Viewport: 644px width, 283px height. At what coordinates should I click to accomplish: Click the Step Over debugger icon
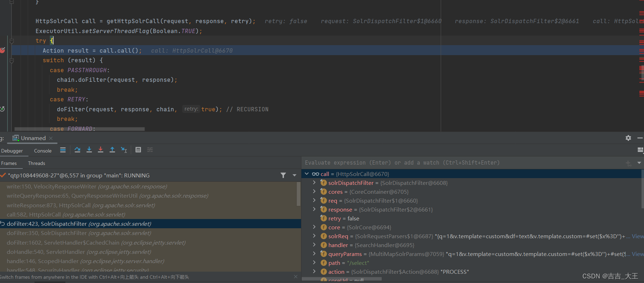[77, 150]
